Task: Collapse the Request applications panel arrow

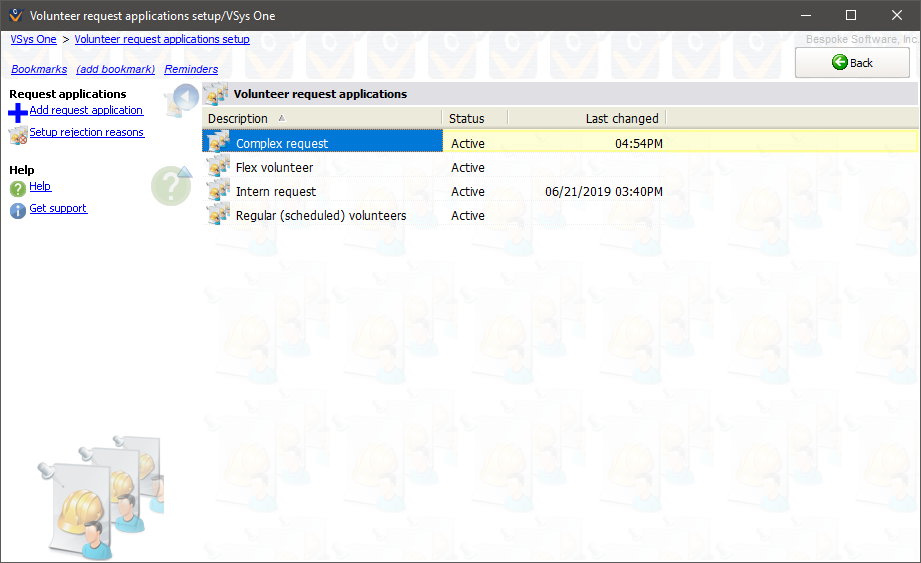Action: click(185, 98)
